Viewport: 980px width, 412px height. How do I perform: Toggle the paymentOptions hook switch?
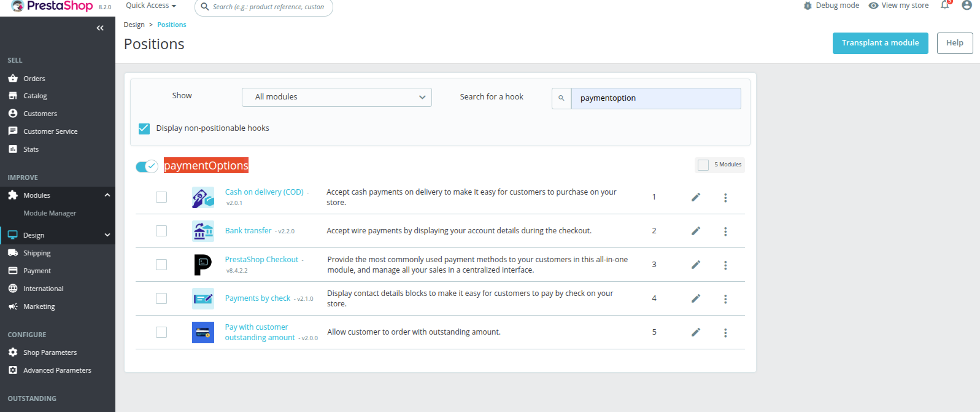147,166
